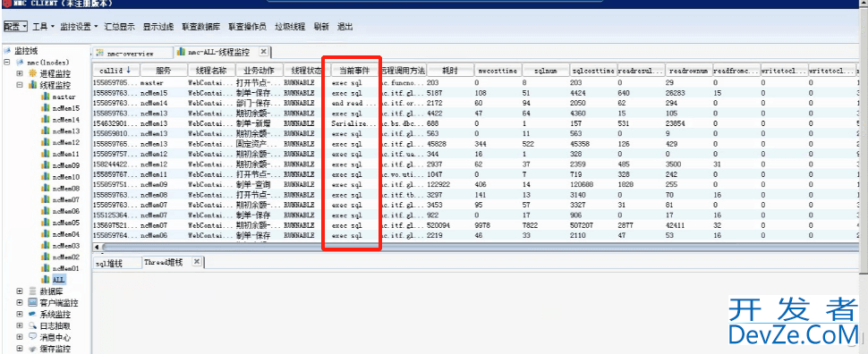Image resolution: width=868 pixels, height=354 pixels.
Task: Click the 线程监控 bar chart icon
Action: click(33, 85)
